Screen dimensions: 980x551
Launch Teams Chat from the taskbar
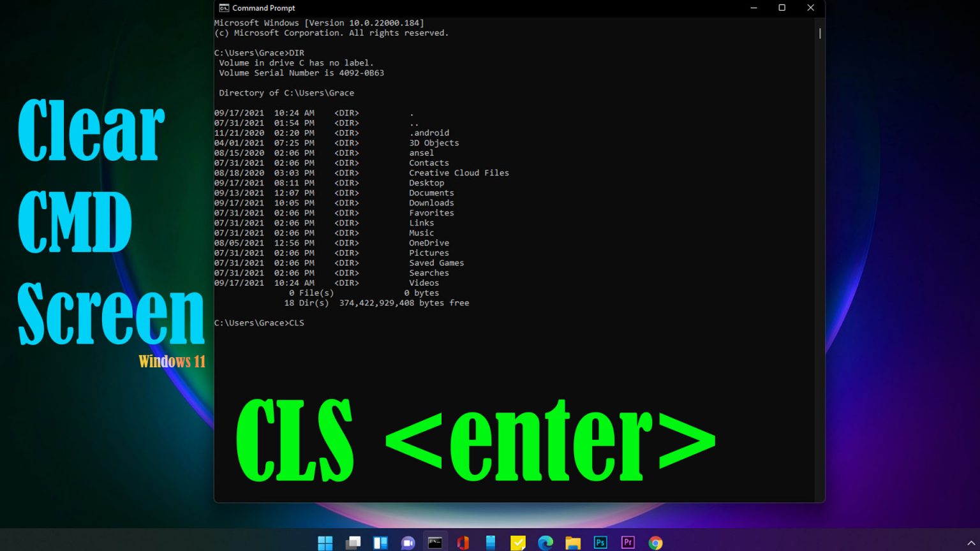408,543
